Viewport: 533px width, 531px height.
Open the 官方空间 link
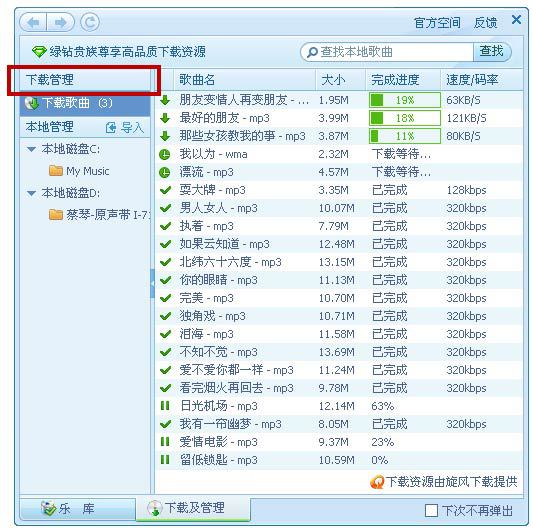[437, 23]
